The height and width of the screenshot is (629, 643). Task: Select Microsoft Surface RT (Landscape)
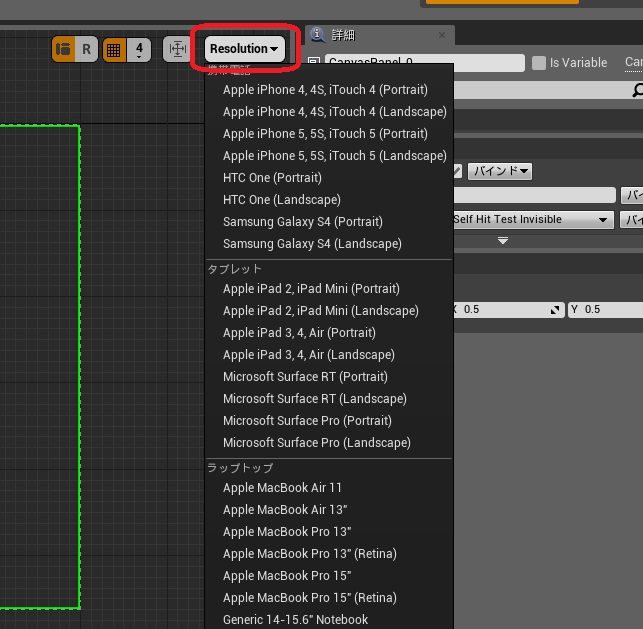329,399
